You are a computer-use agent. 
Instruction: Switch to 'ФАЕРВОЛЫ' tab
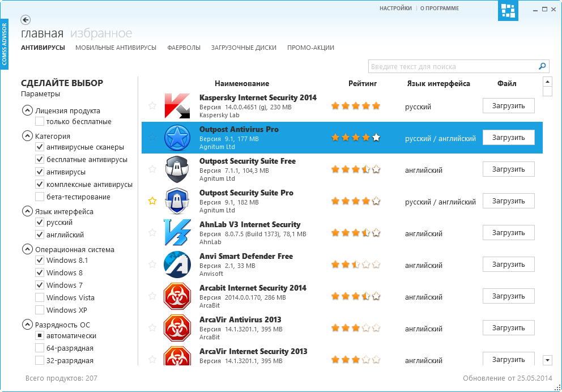tap(184, 48)
